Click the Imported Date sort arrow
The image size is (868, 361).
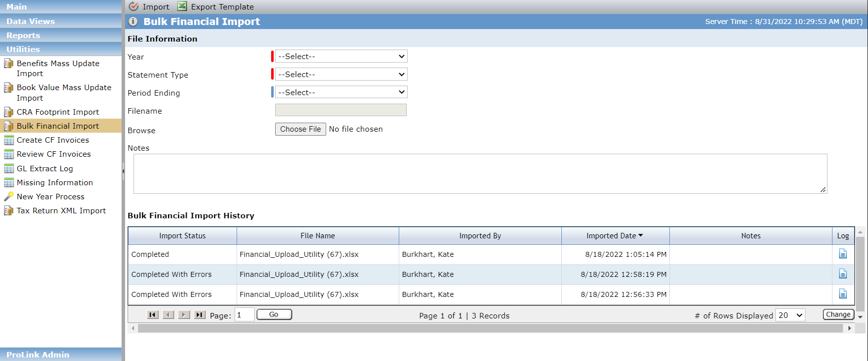(640, 235)
